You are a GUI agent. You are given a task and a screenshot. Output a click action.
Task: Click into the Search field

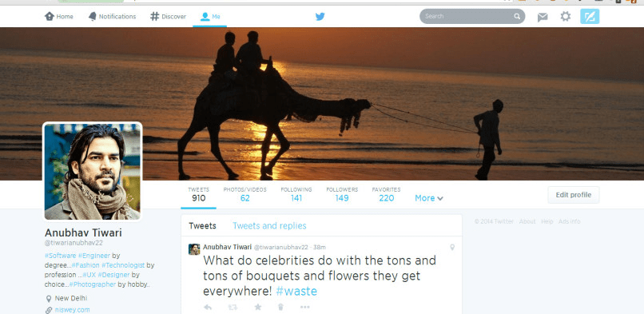pyautogui.click(x=467, y=17)
